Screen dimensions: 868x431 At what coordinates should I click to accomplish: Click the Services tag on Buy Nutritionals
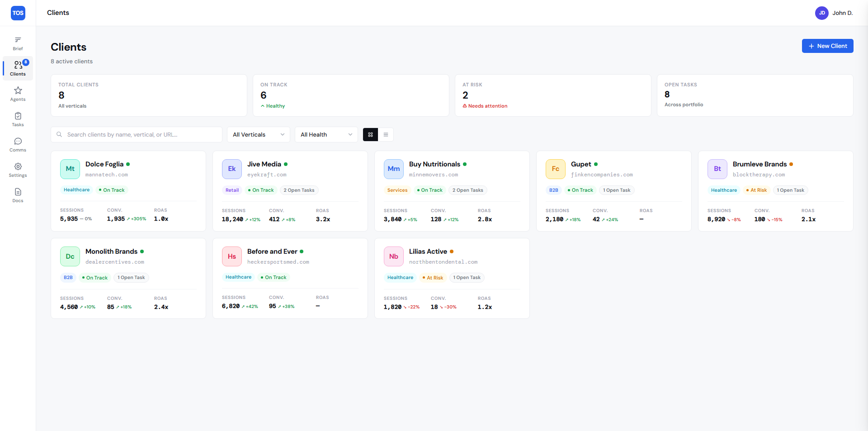tap(397, 190)
